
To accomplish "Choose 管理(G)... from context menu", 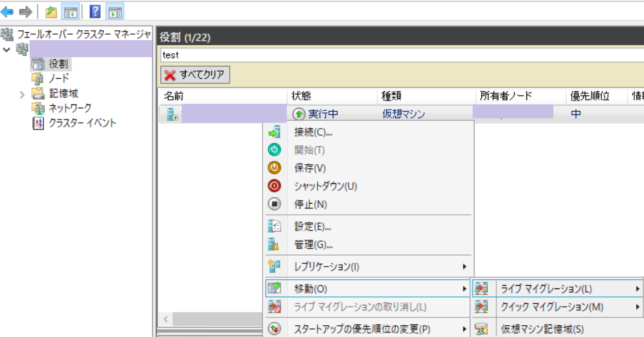I will (x=370, y=244).
